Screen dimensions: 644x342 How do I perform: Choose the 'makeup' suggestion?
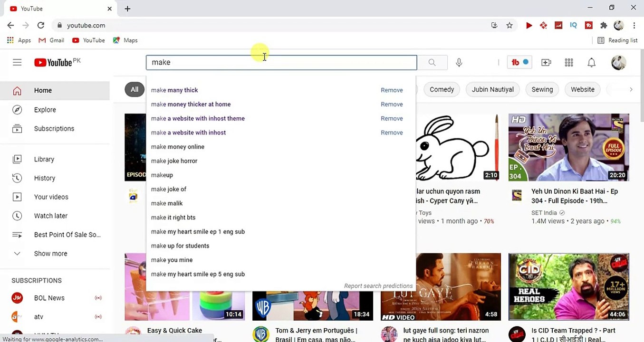(281, 175)
